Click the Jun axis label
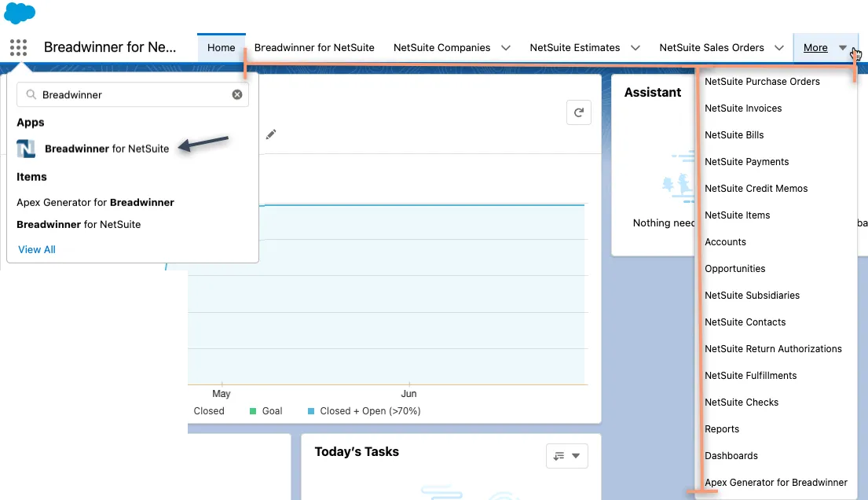The width and height of the screenshot is (868, 500). click(x=408, y=394)
